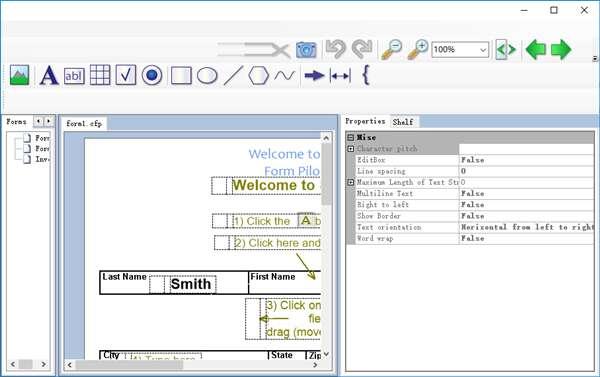Click the Forms panel tab
Viewport: 600px width, 377px height.
(16, 122)
